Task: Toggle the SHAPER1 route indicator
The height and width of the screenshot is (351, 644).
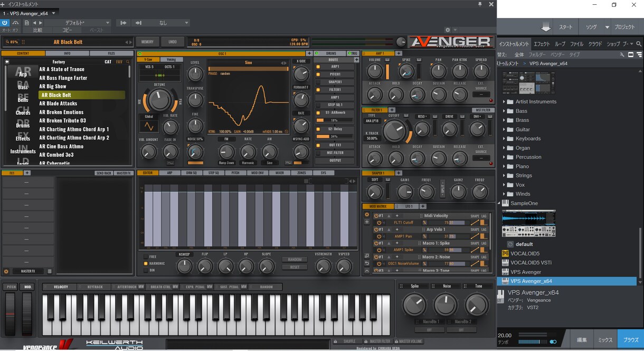Action: pyautogui.click(x=318, y=82)
